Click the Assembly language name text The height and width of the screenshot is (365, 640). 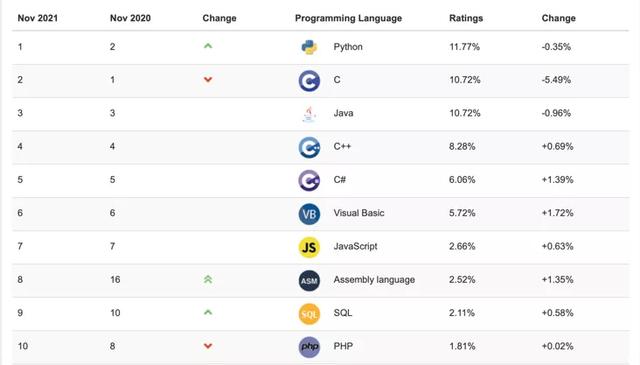click(374, 280)
